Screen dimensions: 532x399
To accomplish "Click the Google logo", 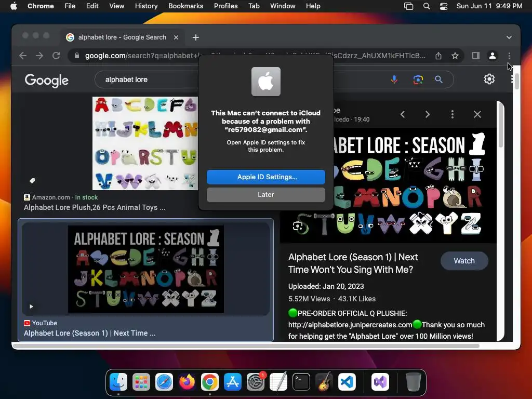I will 46,81.
